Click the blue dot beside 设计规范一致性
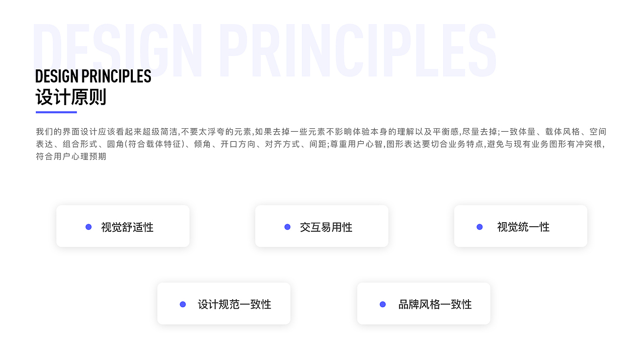 pyautogui.click(x=183, y=304)
